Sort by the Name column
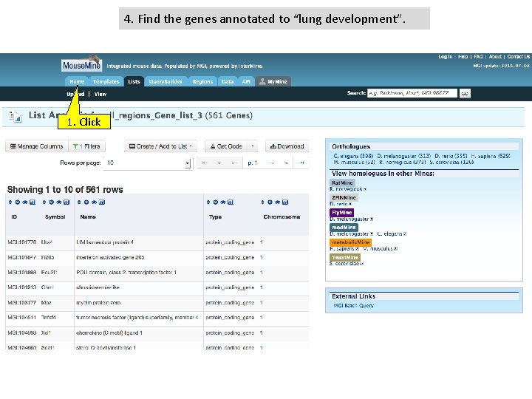The width and height of the screenshot is (532, 399). point(79,202)
